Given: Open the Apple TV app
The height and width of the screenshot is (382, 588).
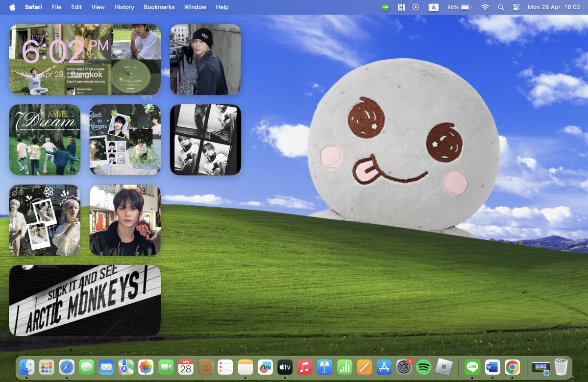Looking at the screenshot, I should [285, 367].
